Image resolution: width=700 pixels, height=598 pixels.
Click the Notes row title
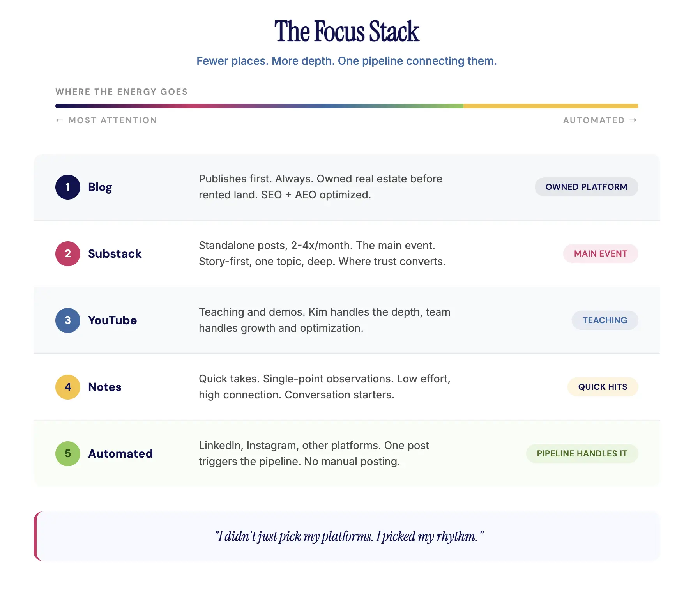tap(105, 387)
